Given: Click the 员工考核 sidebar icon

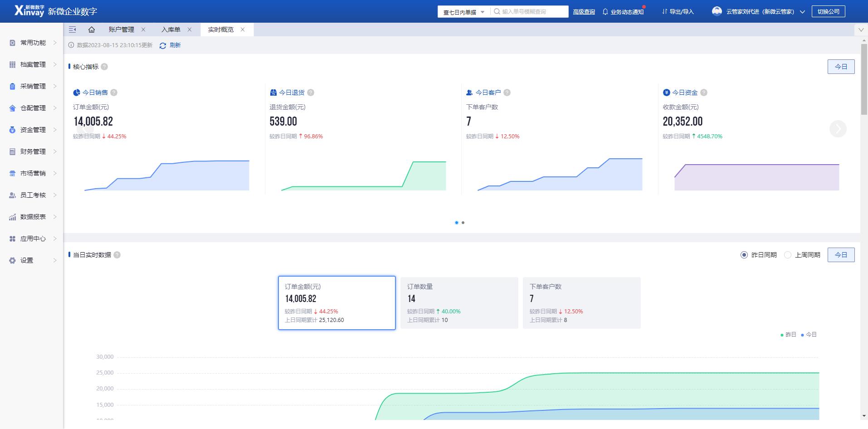Looking at the screenshot, I should [12, 195].
